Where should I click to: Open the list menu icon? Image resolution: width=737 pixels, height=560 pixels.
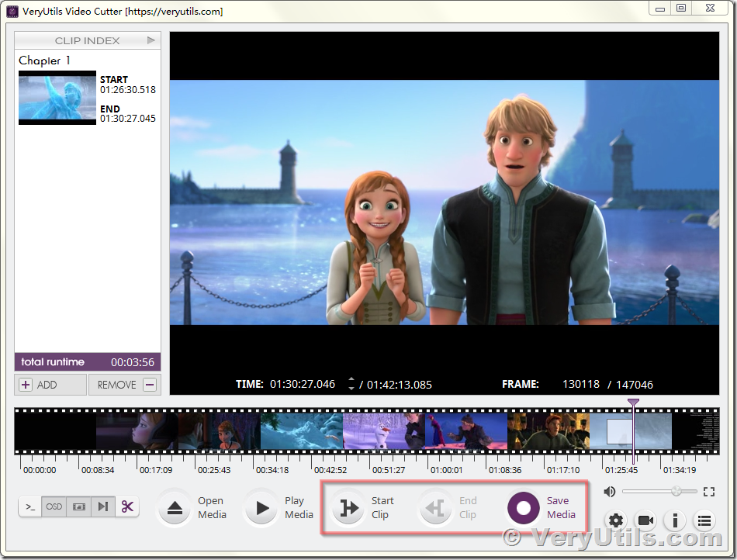(704, 520)
